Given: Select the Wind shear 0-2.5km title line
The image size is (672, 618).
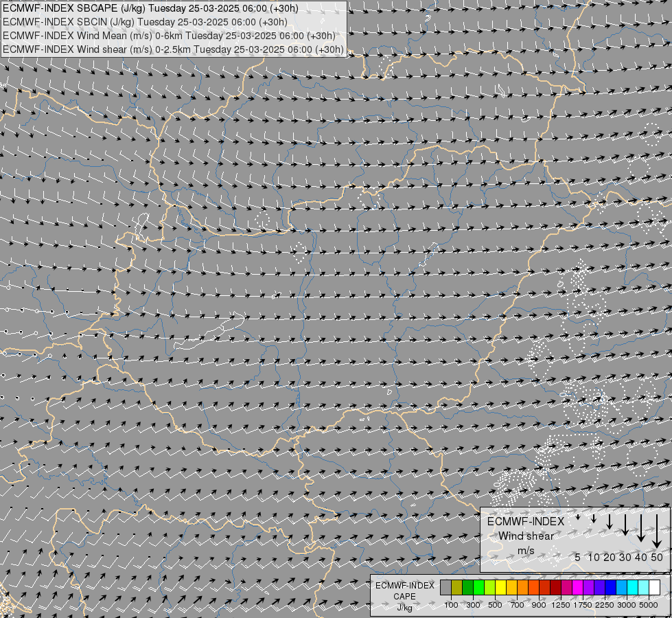Looking at the screenshot, I should [173, 49].
